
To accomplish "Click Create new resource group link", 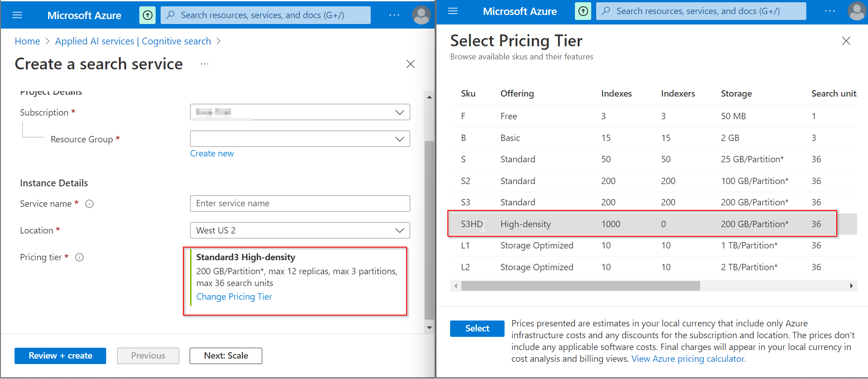I will [212, 153].
